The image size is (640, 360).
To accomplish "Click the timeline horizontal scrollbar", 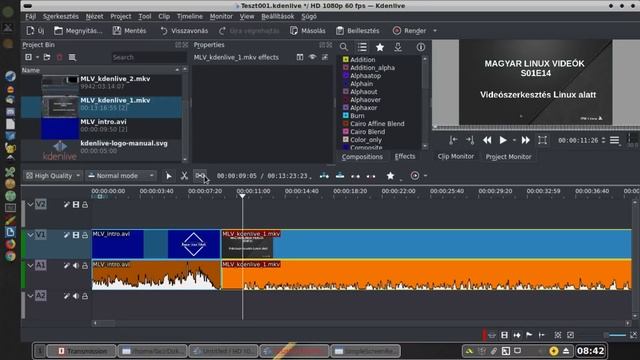I will tap(361, 323).
